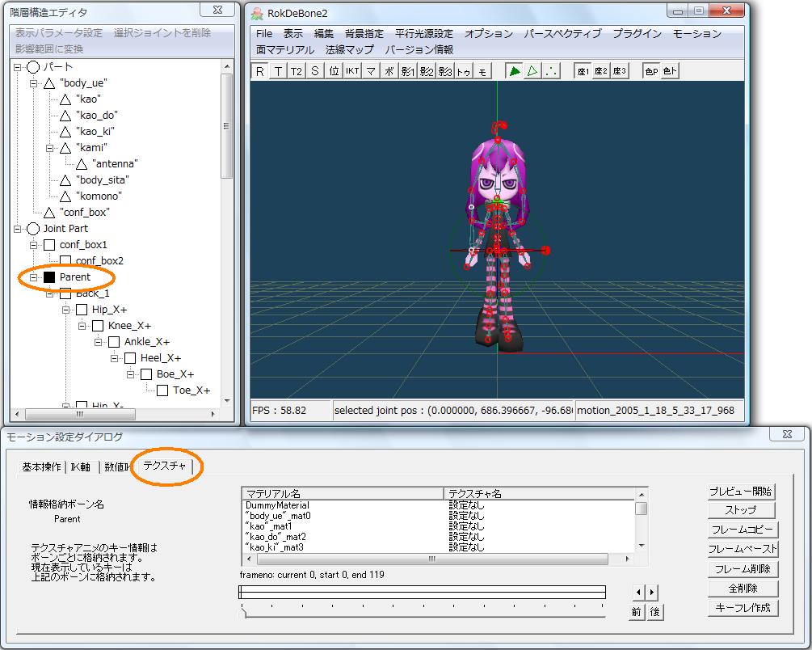Image resolution: width=812 pixels, height=650 pixels.
Task: Click the dotted vertex display icon
Action: (x=551, y=71)
